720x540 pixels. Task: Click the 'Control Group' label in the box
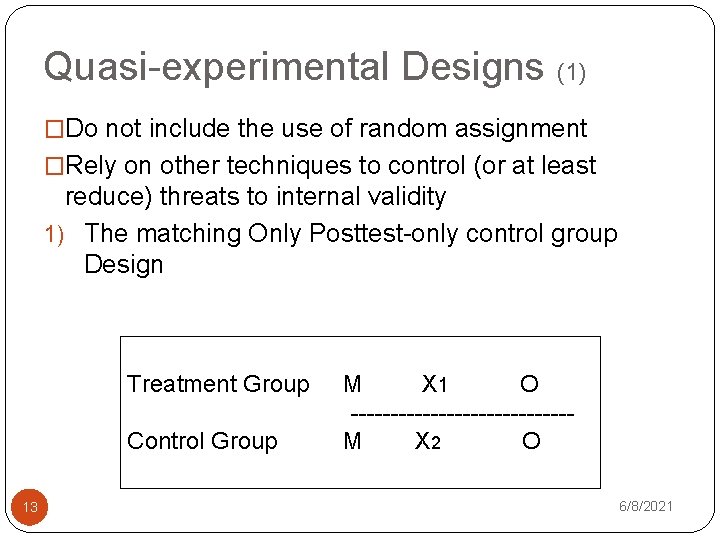click(x=202, y=441)
